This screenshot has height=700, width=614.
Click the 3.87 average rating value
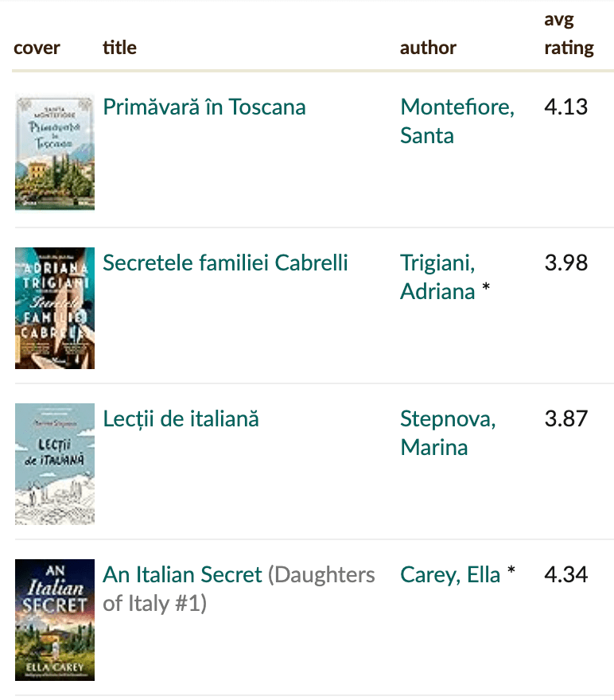[565, 419]
